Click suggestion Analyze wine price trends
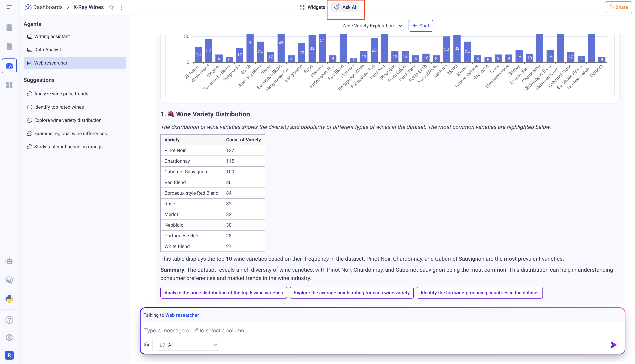Screen dimensions: 635x364 coord(61,94)
